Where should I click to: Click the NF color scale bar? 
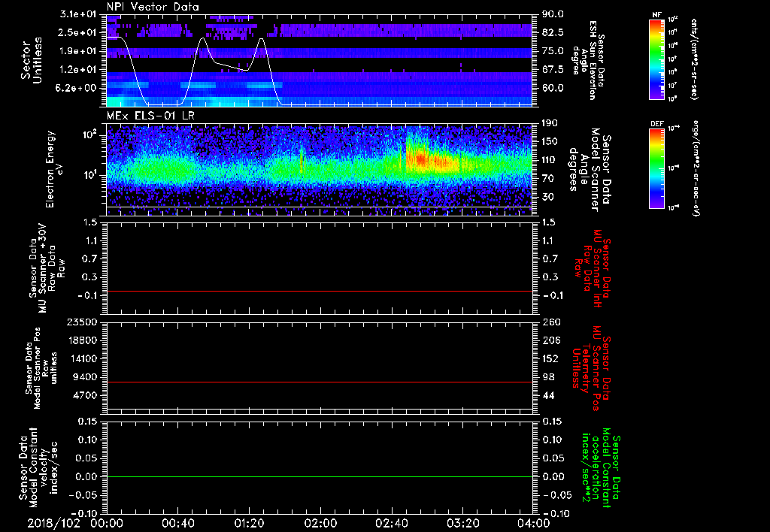tap(656, 60)
